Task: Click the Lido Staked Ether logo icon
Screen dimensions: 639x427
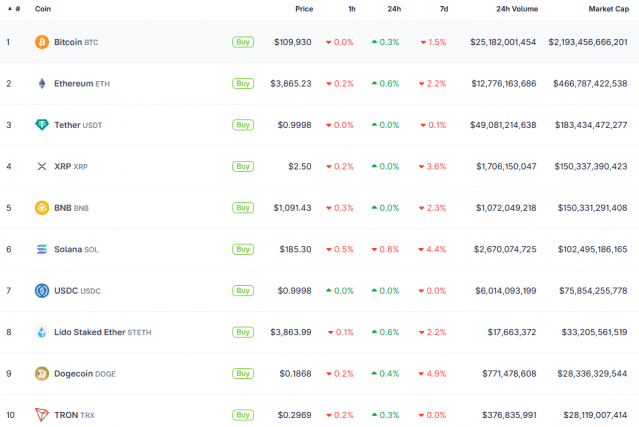Action: 42,332
